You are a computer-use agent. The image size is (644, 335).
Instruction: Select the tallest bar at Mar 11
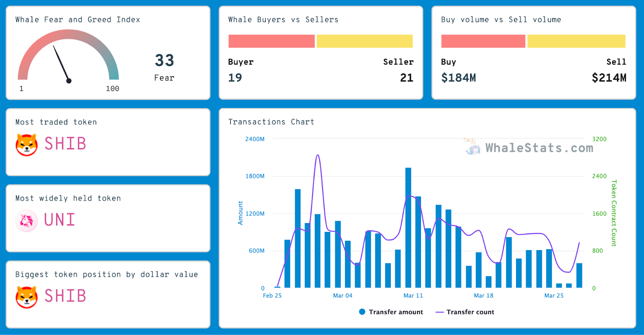tap(408, 227)
